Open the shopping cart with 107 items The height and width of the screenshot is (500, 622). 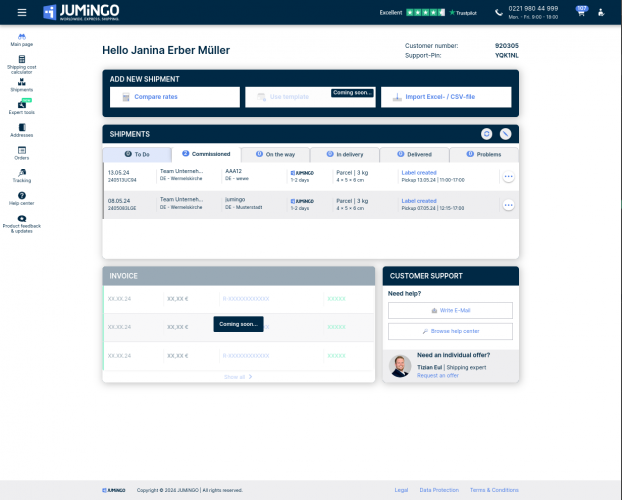click(x=581, y=12)
